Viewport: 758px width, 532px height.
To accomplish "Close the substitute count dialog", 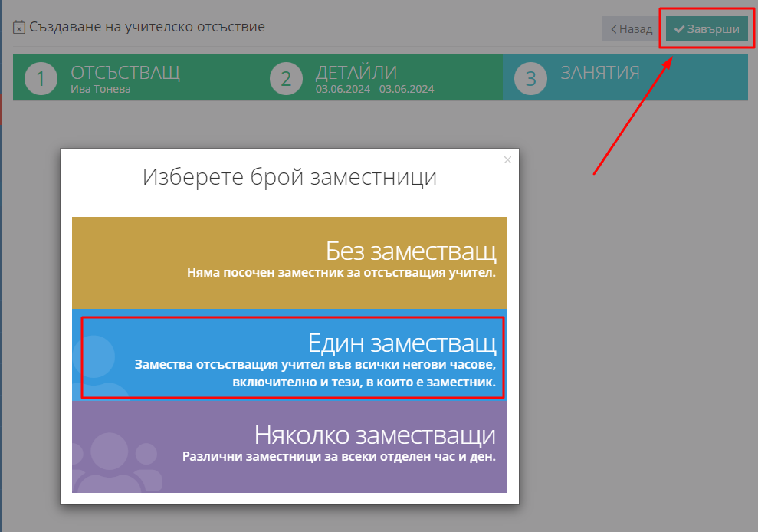I will coord(507,160).
